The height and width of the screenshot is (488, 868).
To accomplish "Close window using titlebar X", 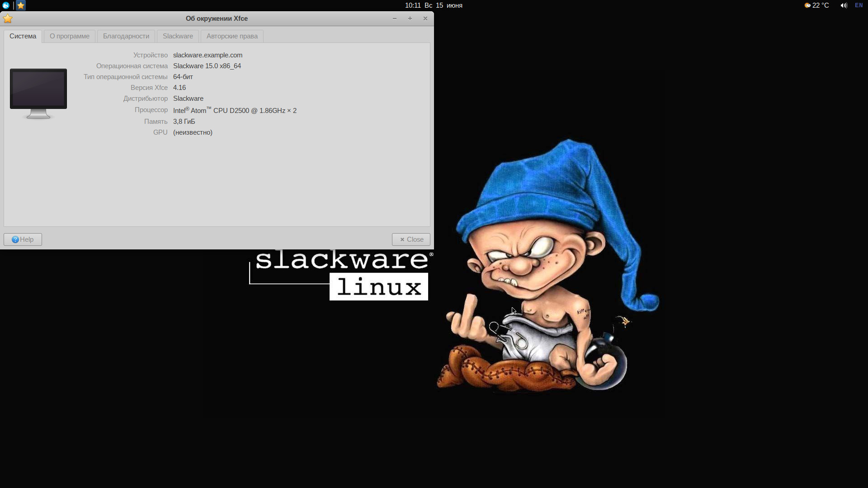I will [425, 19].
